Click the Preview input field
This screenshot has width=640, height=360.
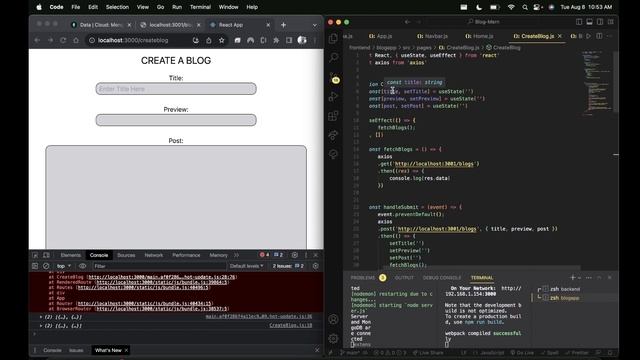pos(176,120)
